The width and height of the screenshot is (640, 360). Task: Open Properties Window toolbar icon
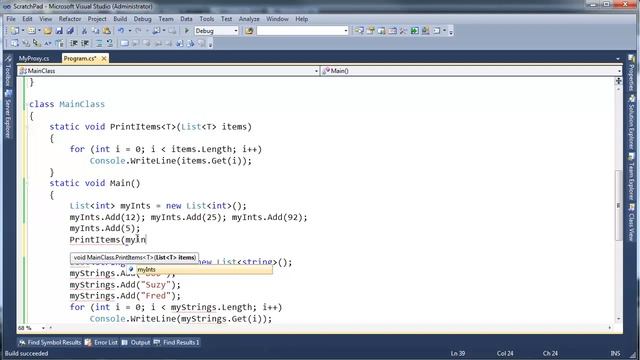370,31
